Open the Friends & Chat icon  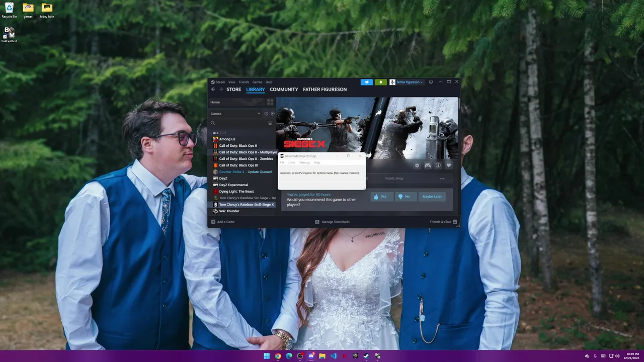[455, 222]
